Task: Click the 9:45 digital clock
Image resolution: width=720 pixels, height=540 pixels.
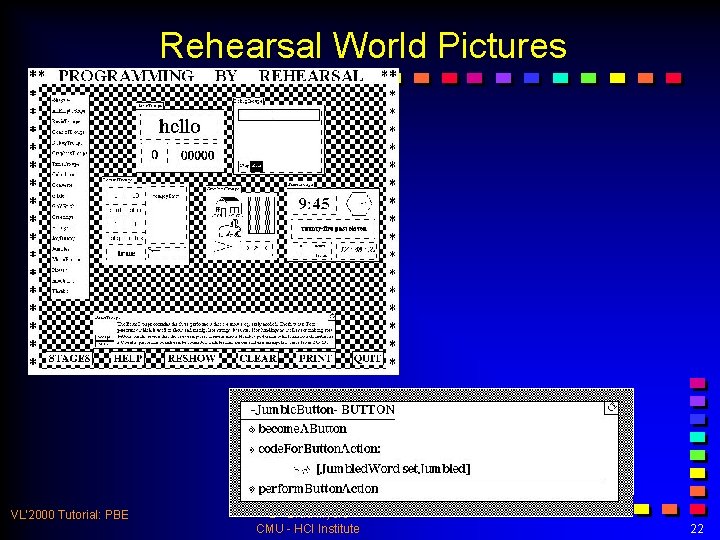Action: coord(314,203)
